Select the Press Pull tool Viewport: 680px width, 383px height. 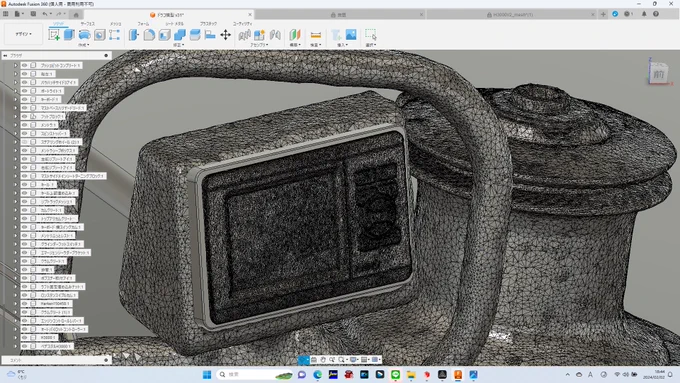point(134,35)
